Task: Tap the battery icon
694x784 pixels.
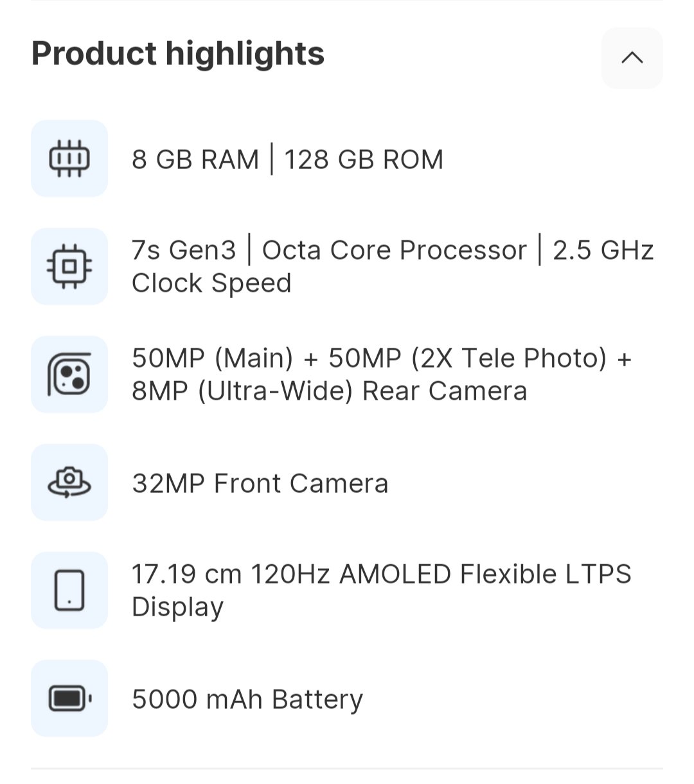Action: pos(69,698)
